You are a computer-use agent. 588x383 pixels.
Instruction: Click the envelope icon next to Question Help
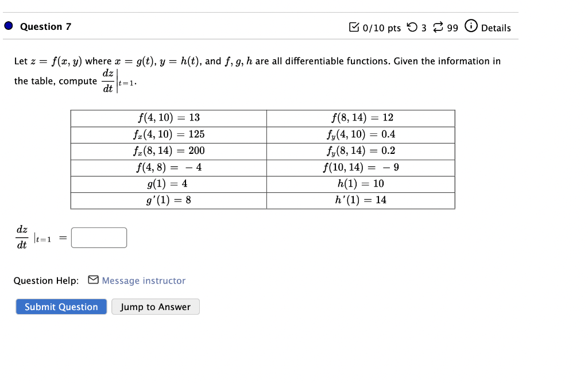93,280
